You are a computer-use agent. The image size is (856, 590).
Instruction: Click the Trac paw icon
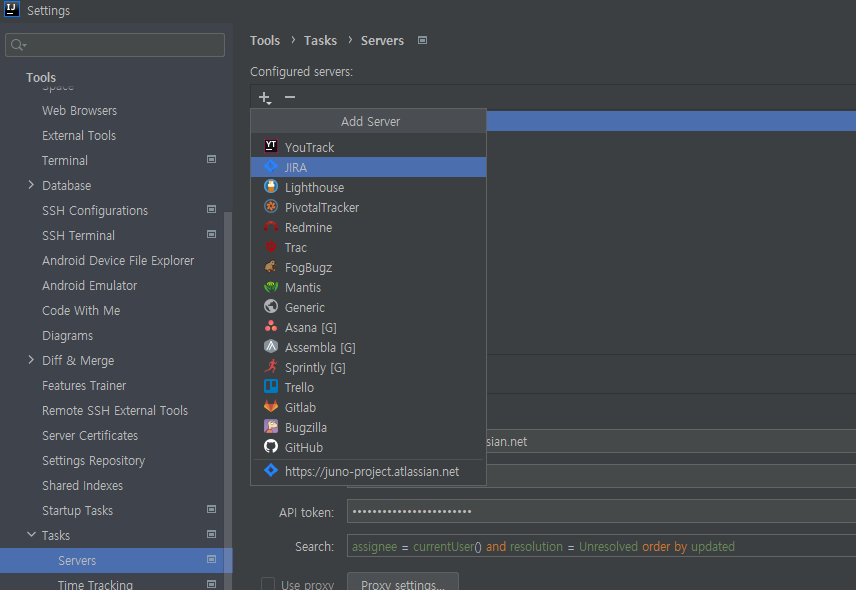click(x=271, y=246)
